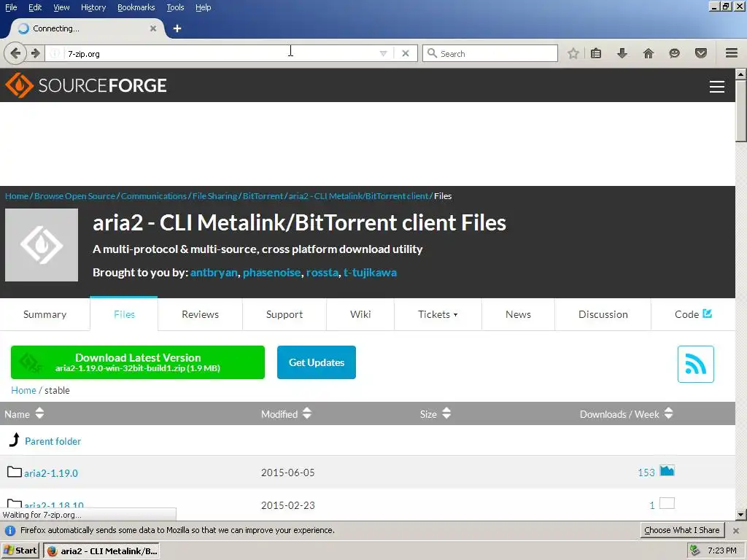
Task: Click the Pocket icon in toolbar
Action: [701, 53]
